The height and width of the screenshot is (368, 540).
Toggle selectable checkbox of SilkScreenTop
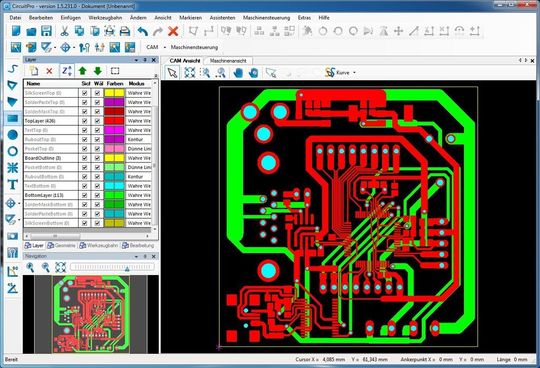pos(97,93)
